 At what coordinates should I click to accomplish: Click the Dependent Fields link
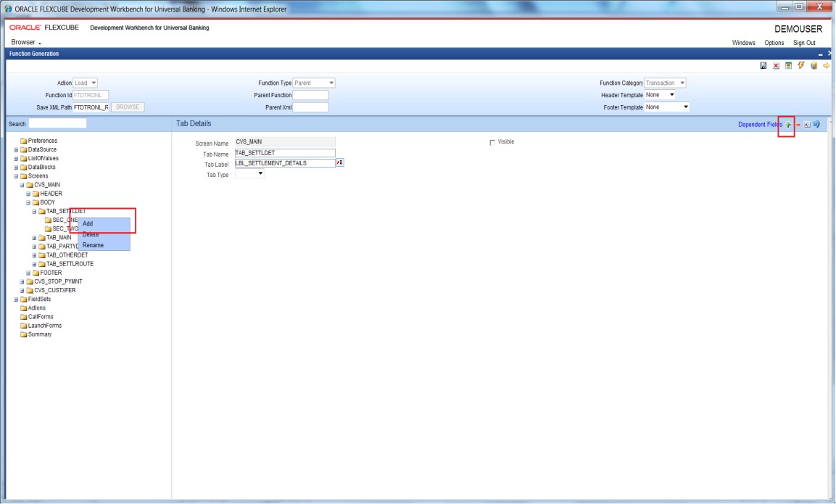[760, 124]
